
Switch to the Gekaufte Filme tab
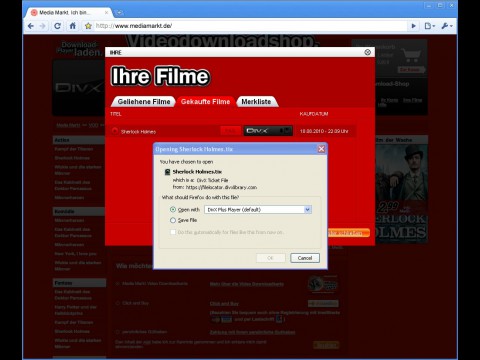pyautogui.click(x=205, y=102)
